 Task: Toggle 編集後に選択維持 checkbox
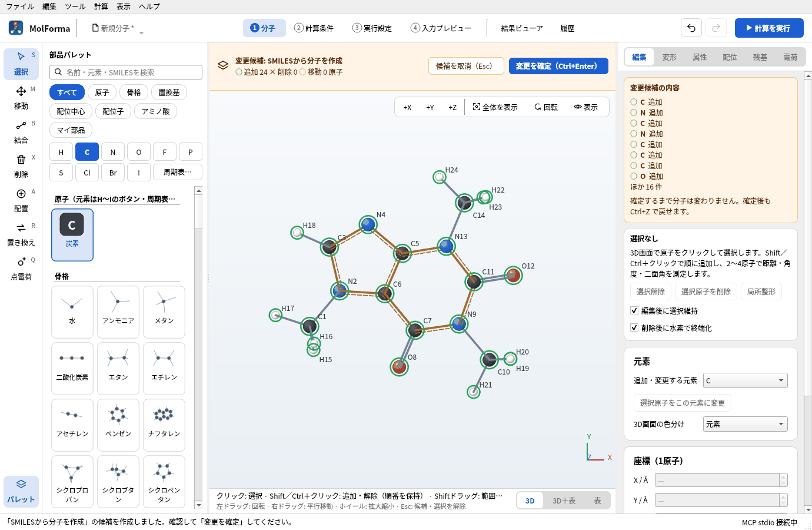(x=634, y=310)
